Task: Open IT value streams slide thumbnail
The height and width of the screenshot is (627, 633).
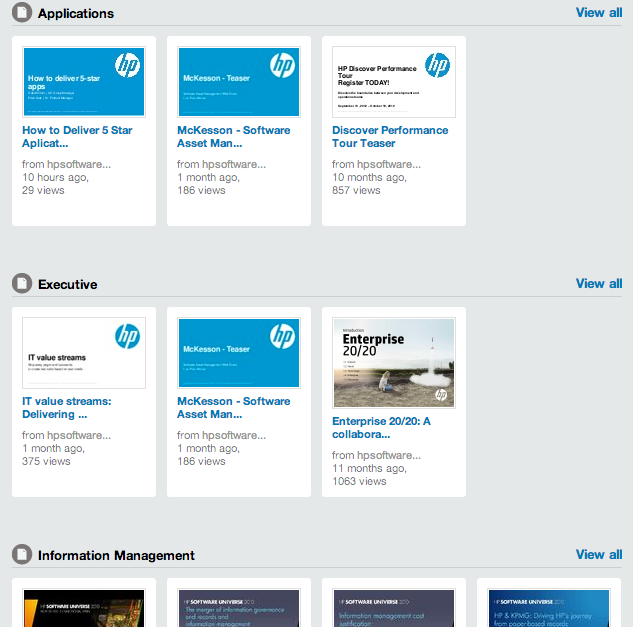Action: point(84,353)
